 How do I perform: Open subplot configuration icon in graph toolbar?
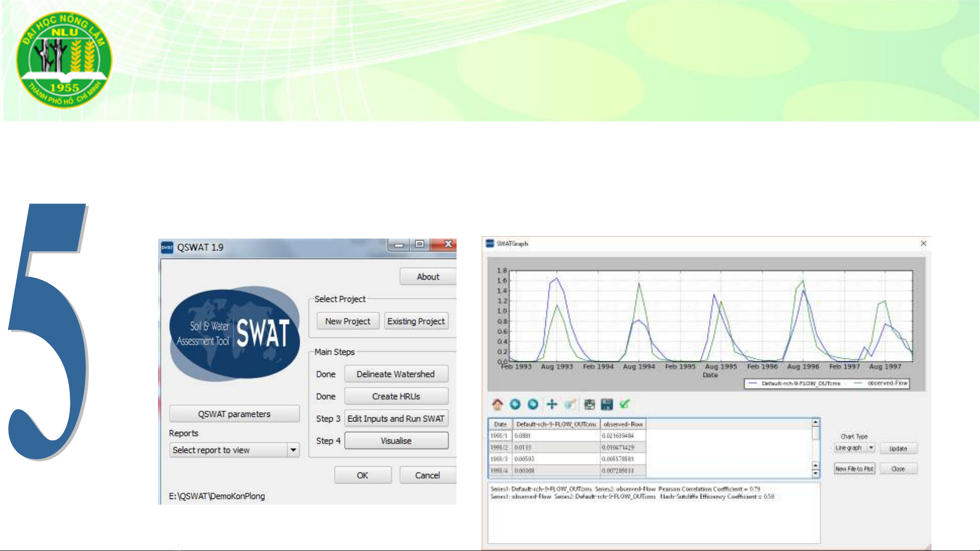point(589,404)
